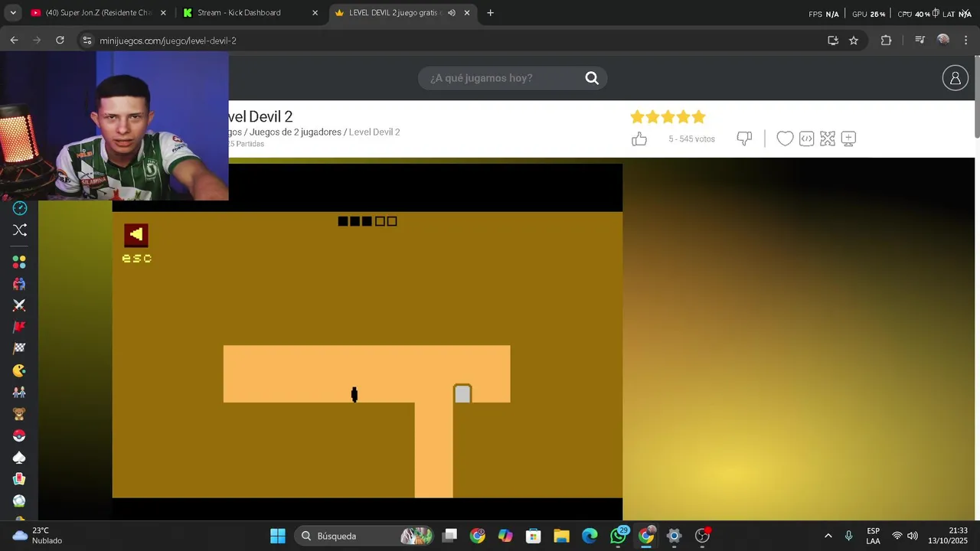Click the fifth rating star
The image size is (980, 551).
(698, 117)
